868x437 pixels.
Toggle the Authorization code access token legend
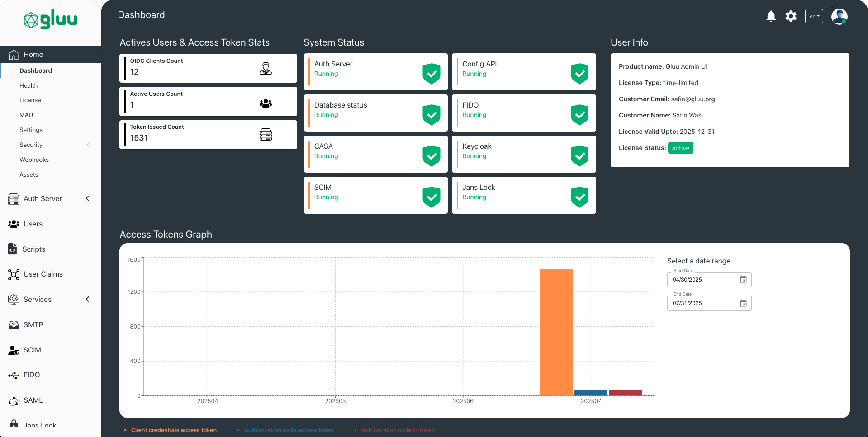[x=289, y=430]
